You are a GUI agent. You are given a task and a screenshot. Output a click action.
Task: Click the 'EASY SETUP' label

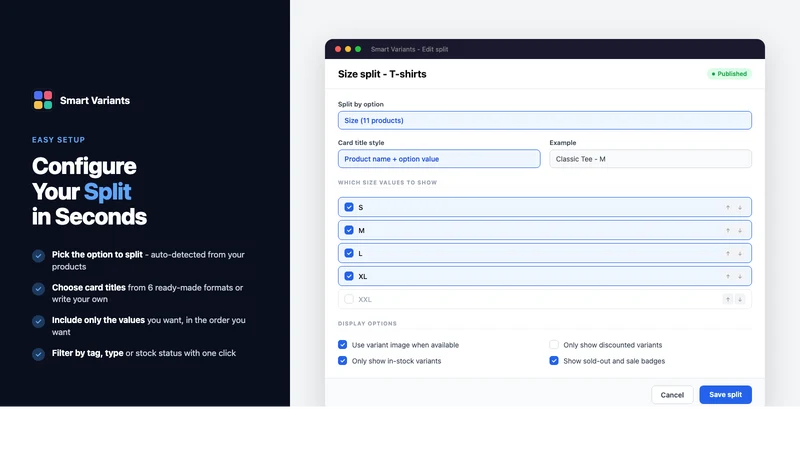point(58,140)
